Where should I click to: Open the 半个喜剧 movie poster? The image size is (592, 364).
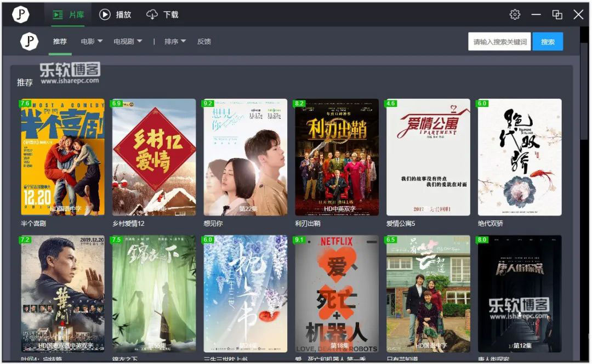(62, 157)
